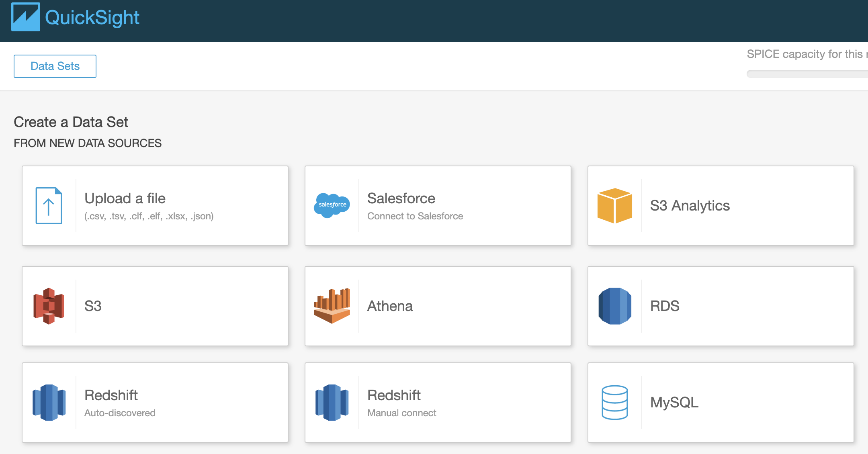Select Redshift Auto-discovered text

point(120,413)
